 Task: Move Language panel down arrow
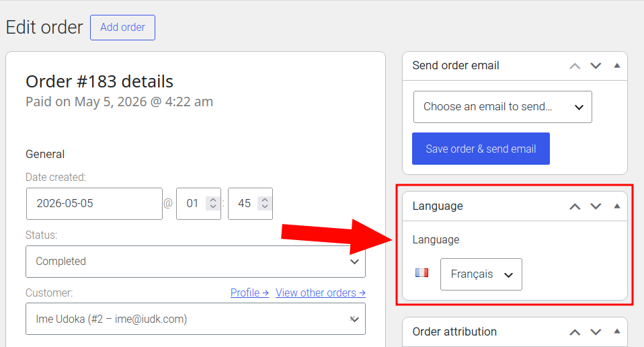pos(596,206)
